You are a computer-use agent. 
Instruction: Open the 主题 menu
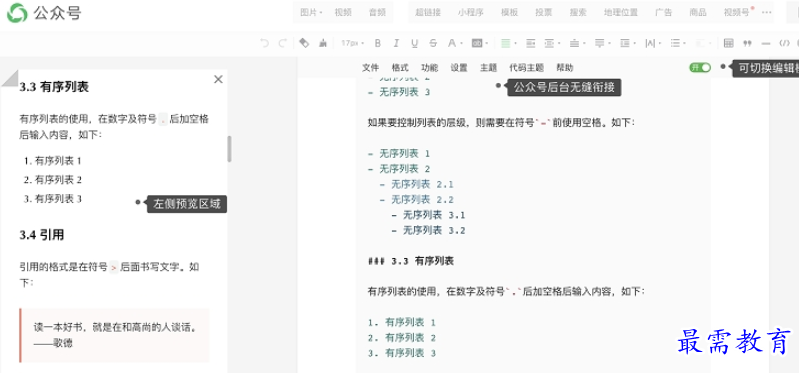[489, 67]
